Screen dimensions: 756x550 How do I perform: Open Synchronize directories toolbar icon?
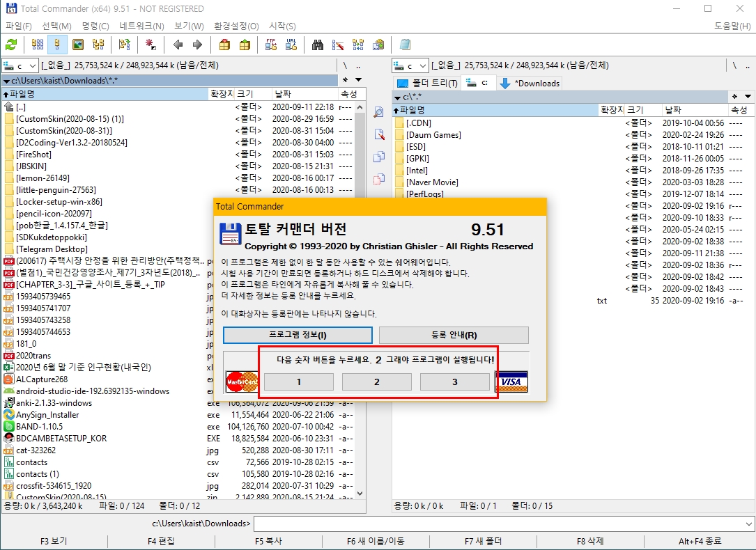358,45
